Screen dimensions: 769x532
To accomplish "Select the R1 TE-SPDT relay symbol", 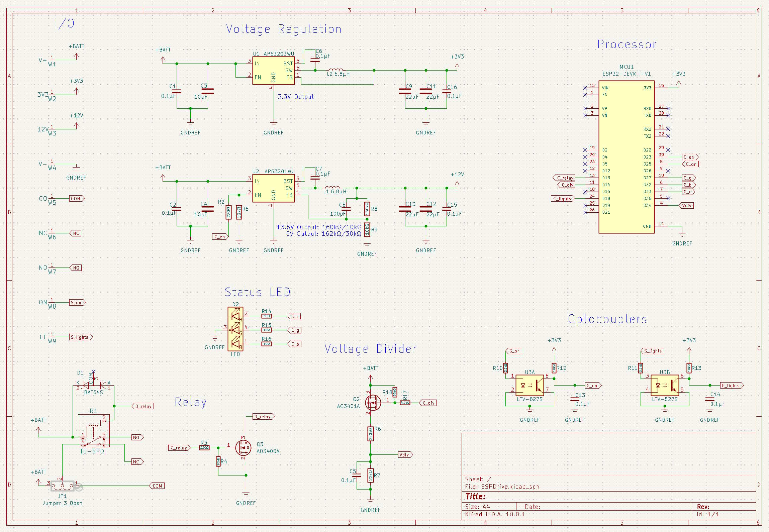I will (94, 431).
